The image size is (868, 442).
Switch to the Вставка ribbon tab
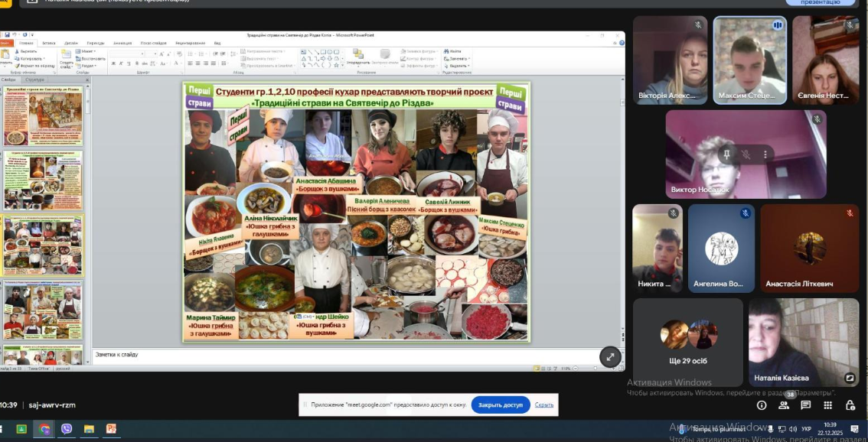(x=48, y=43)
